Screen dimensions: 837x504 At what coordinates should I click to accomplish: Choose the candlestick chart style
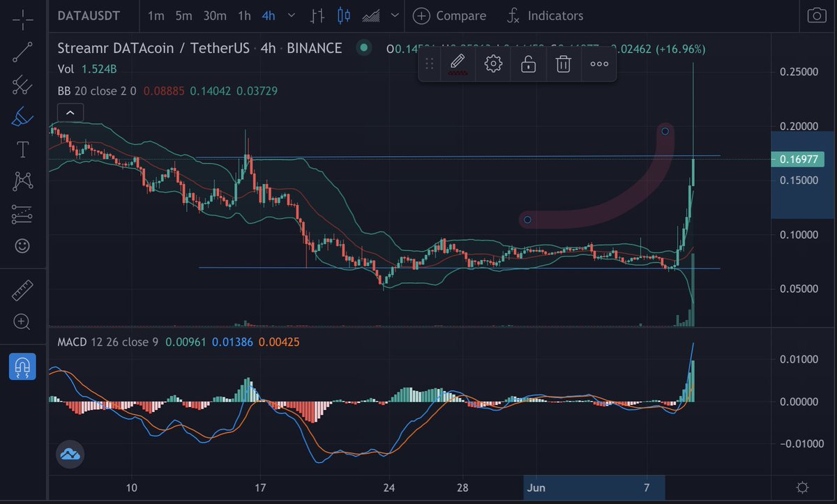click(x=343, y=15)
